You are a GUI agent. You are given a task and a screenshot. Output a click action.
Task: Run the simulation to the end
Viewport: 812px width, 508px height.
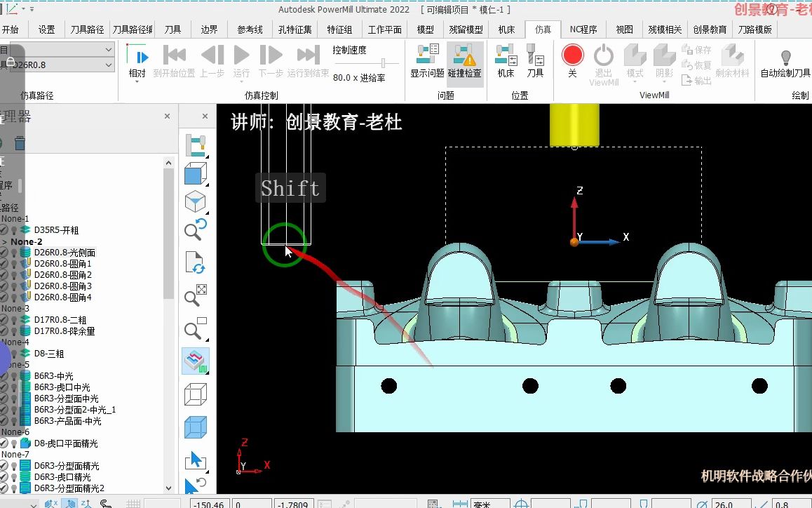[x=308, y=55]
